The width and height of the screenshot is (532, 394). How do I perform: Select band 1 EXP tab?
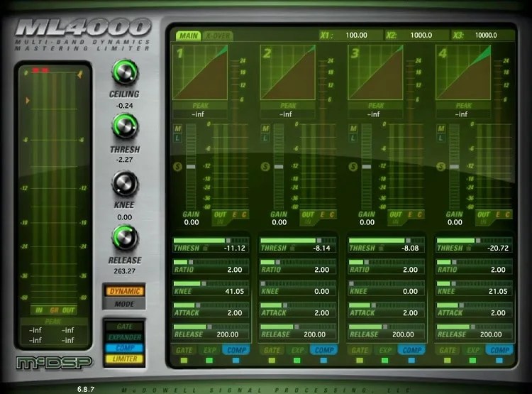click(210, 350)
